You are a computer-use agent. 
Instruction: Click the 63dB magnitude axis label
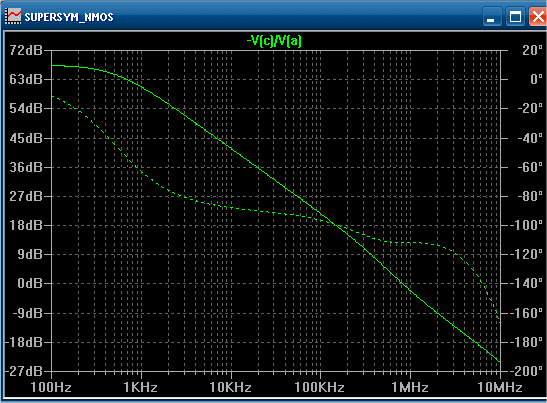[26, 79]
